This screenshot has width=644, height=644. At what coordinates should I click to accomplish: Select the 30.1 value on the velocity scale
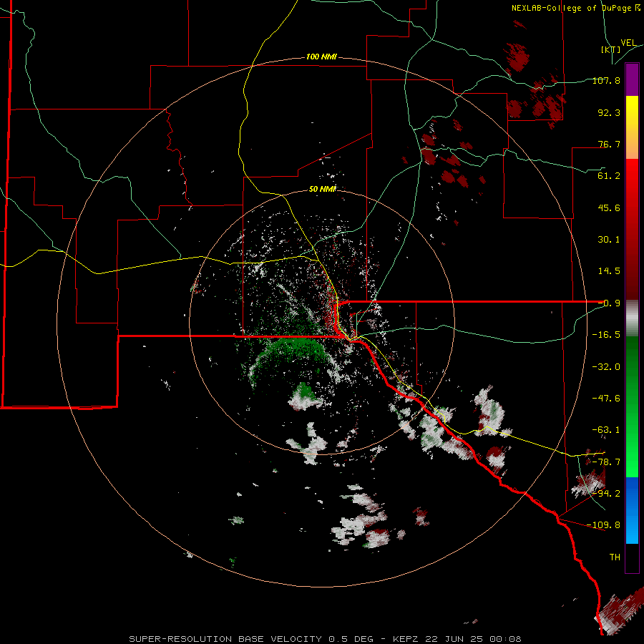tap(609, 240)
